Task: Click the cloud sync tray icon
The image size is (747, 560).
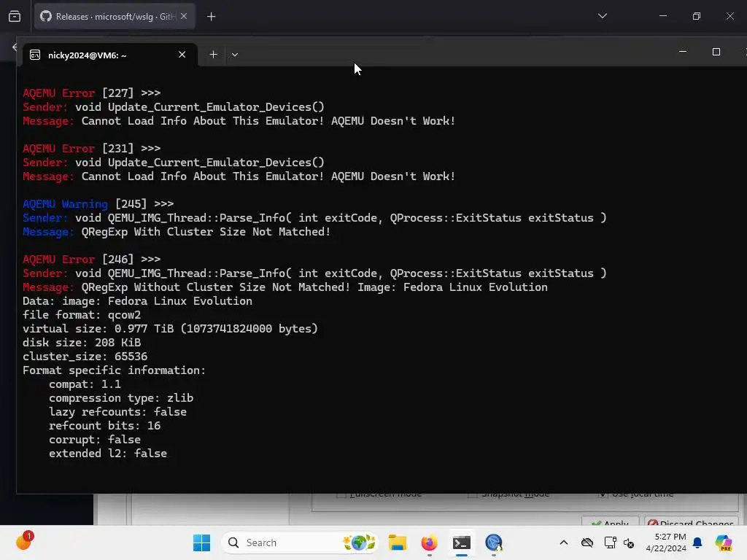Action: 587,542
